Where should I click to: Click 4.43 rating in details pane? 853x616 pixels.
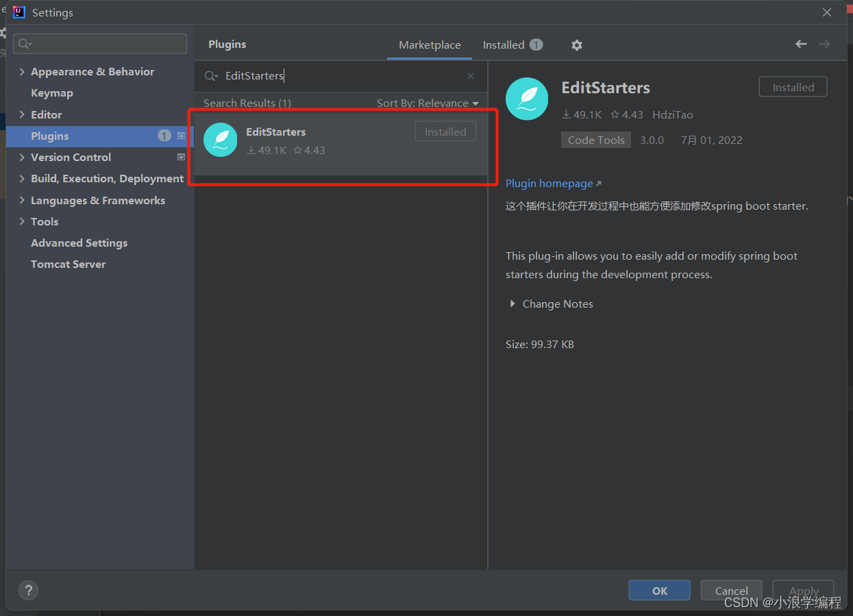626,115
